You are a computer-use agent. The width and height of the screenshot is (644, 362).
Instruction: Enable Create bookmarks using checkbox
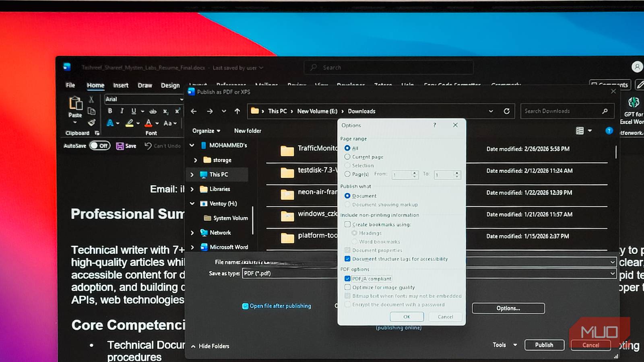coord(347,224)
